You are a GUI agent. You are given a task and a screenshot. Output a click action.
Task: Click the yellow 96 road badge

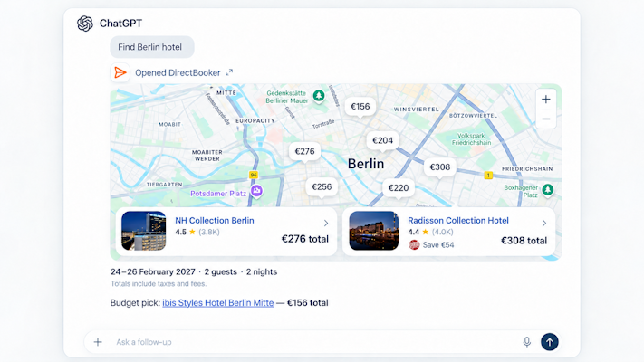pyautogui.click(x=254, y=175)
